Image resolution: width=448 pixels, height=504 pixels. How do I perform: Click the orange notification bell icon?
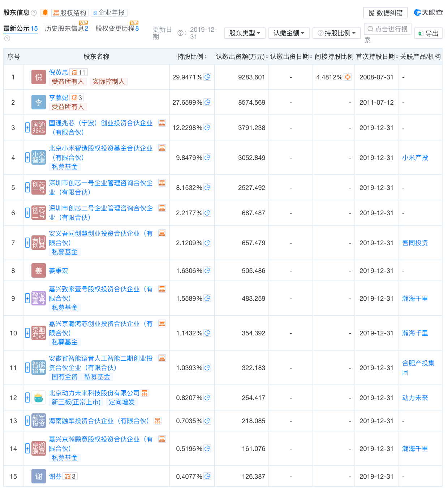pos(45,13)
